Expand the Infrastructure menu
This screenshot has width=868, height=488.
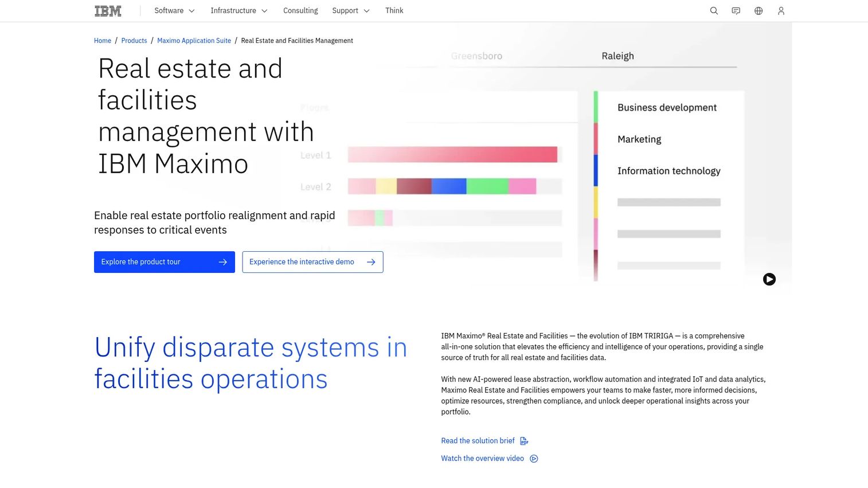238,11
